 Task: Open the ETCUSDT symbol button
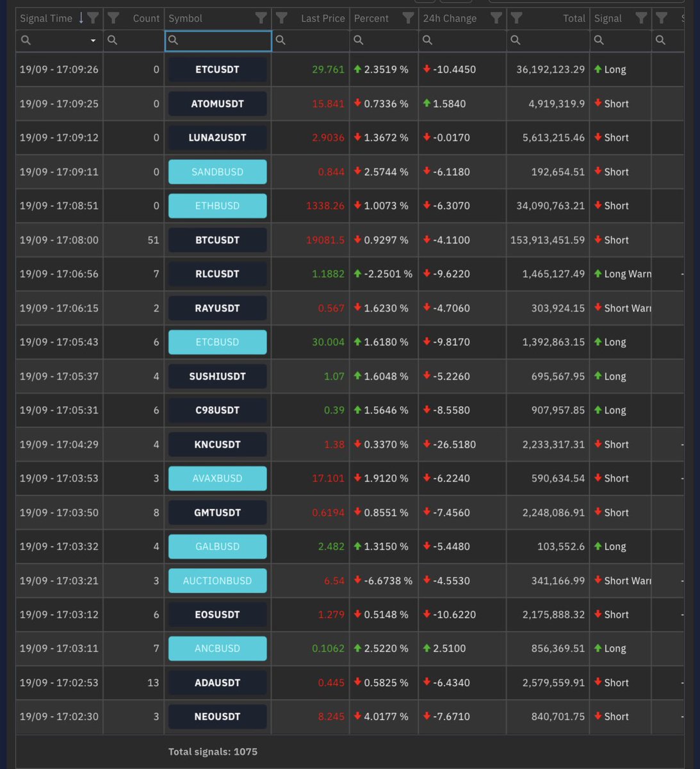point(217,69)
